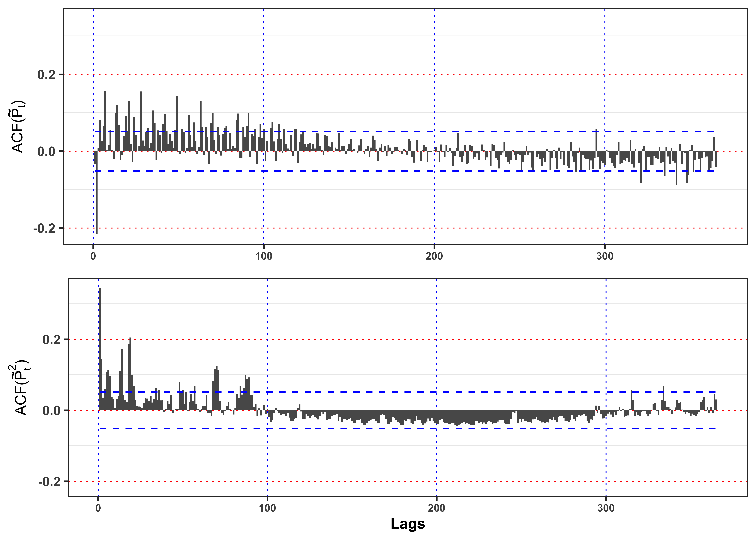Click the 100 x-axis tick label of the lower plot
Screen dimensions: 756x540
267,508
